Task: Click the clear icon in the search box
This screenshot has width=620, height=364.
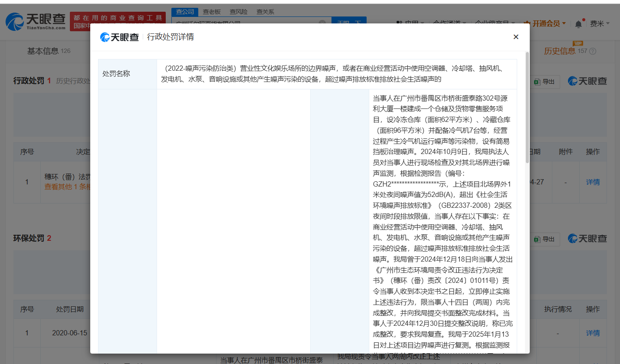Action: coord(322,23)
